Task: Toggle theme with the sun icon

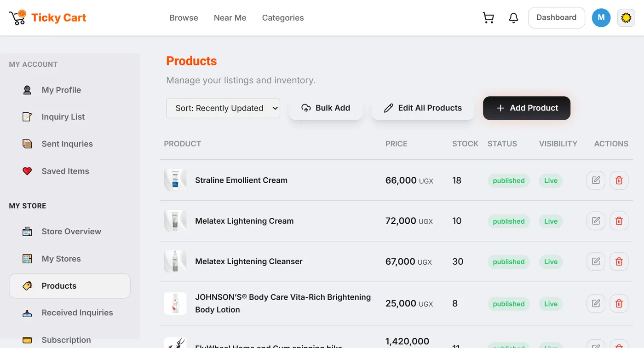Action: tap(626, 18)
